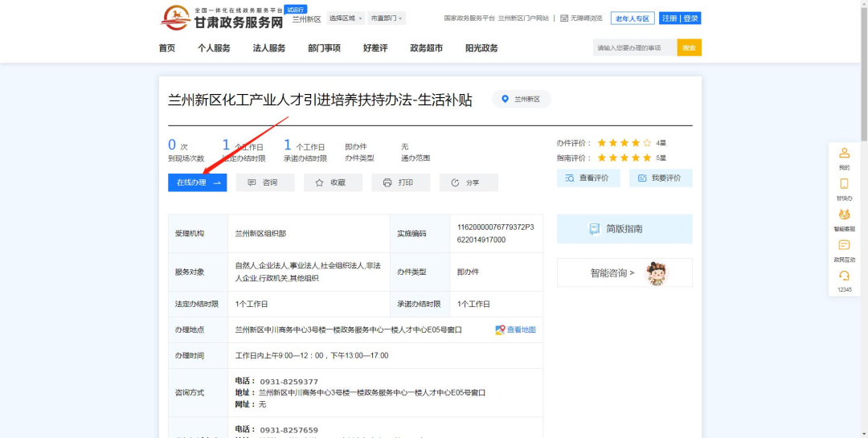Expand the 市直部门 dropdown
This screenshot has width=868, height=438.
[x=387, y=18]
